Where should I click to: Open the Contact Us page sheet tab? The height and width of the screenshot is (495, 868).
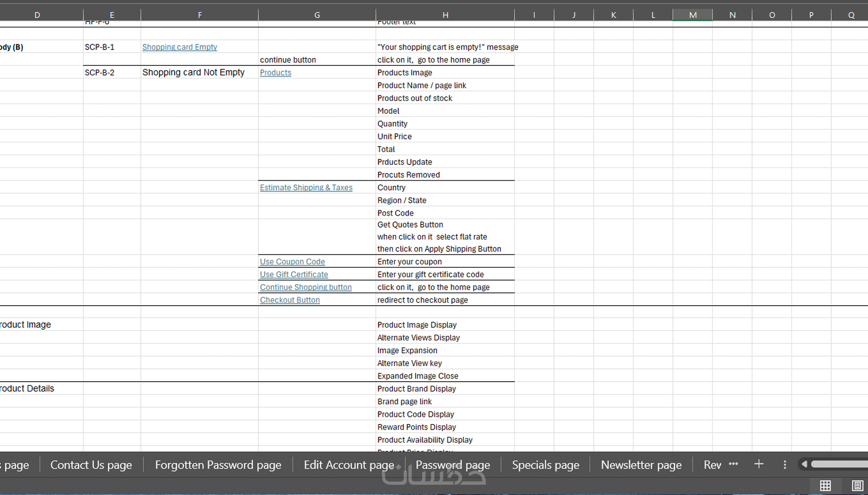[91, 465]
